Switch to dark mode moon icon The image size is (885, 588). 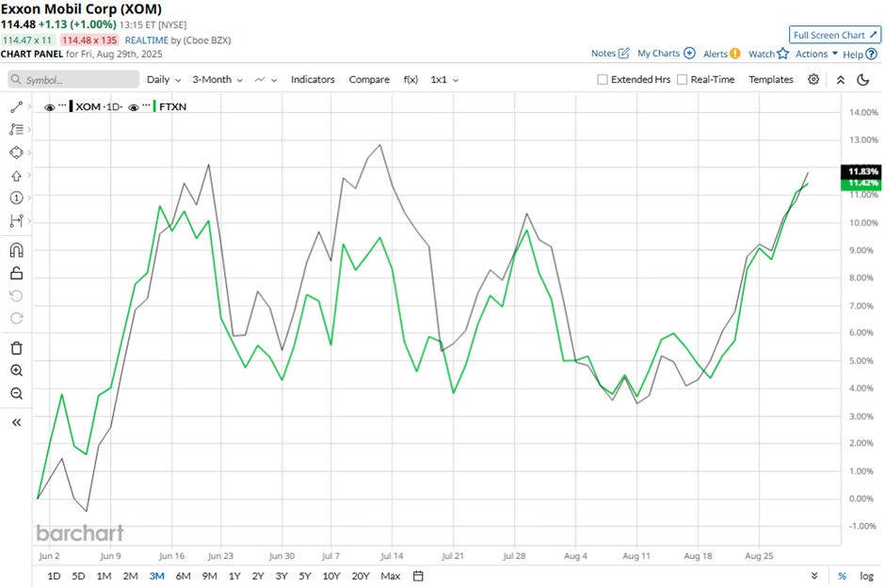[x=863, y=80]
